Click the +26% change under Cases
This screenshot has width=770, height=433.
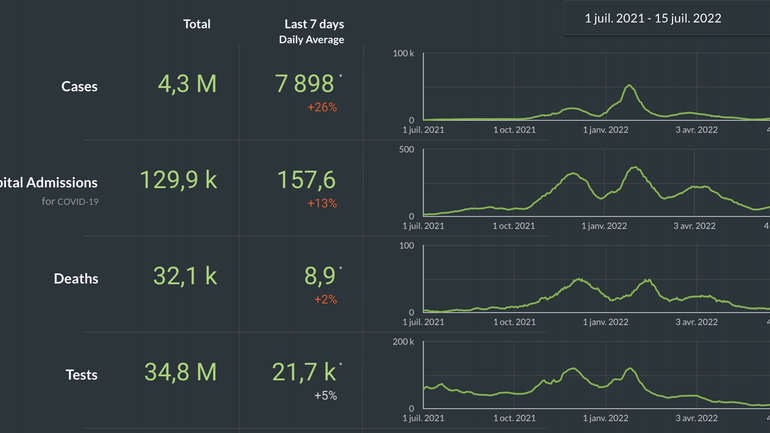(322, 107)
